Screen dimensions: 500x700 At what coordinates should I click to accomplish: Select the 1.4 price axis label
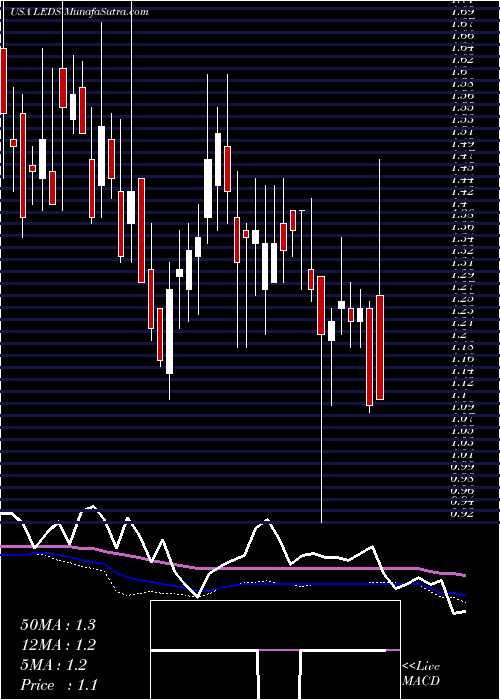(x=460, y=204)
